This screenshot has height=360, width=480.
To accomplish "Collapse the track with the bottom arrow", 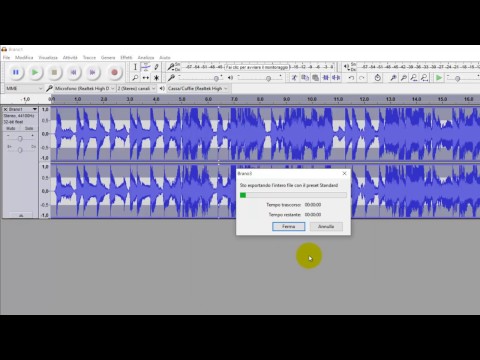I will pyautogui.click(x=21, y=216).
